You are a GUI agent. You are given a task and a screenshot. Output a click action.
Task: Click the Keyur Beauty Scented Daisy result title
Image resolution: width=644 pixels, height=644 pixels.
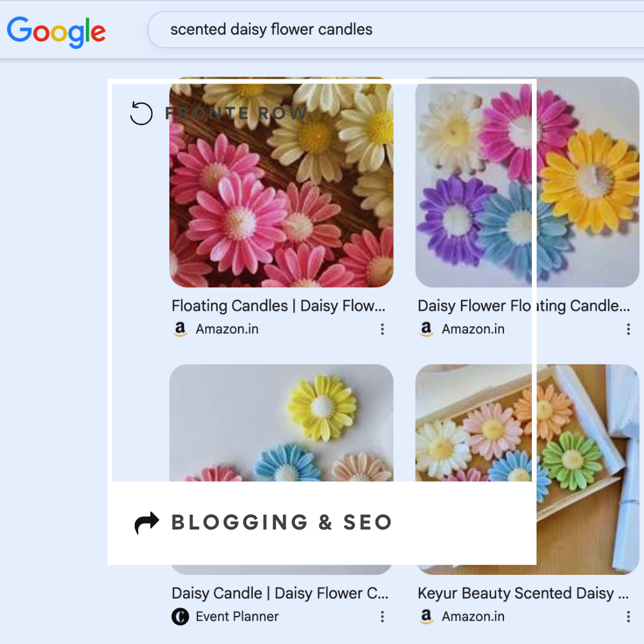coord(524,593)
